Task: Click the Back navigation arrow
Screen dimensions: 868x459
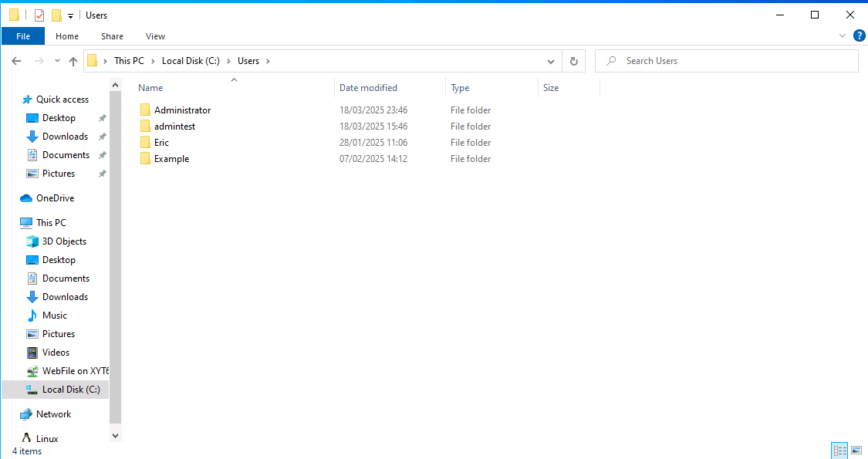Action: tap(16, 61)
